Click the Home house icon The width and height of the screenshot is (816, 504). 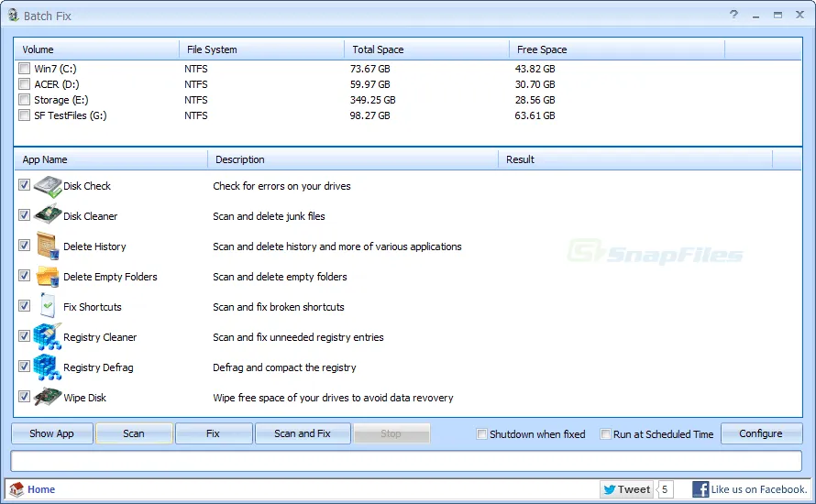17,489
